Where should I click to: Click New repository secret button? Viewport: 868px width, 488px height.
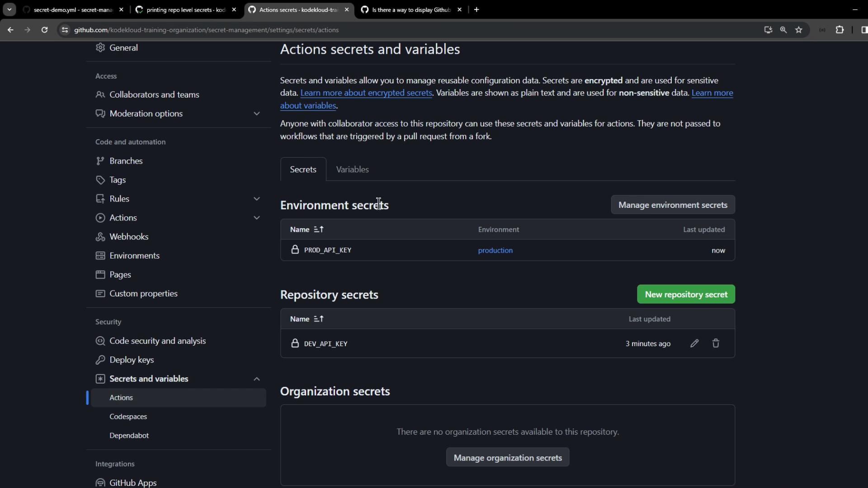pyautogui.click(x=686, y=294)
